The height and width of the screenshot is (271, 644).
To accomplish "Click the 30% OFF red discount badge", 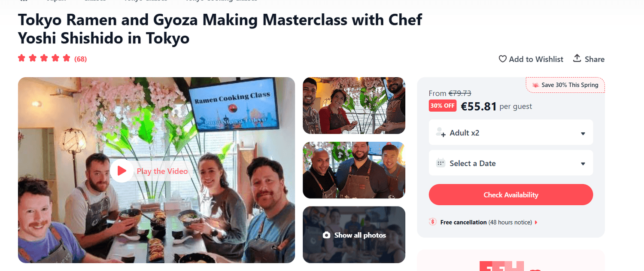I will 442,106.
